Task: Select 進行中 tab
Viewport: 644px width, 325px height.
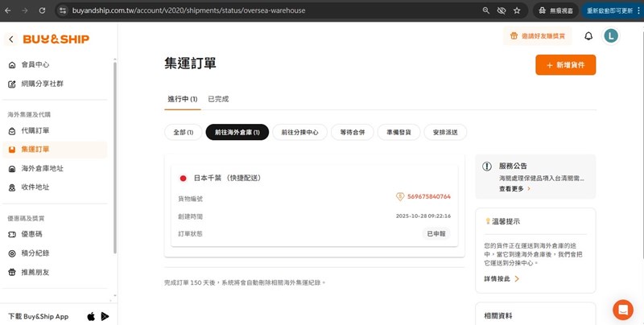Action: (x=182, y=99)
